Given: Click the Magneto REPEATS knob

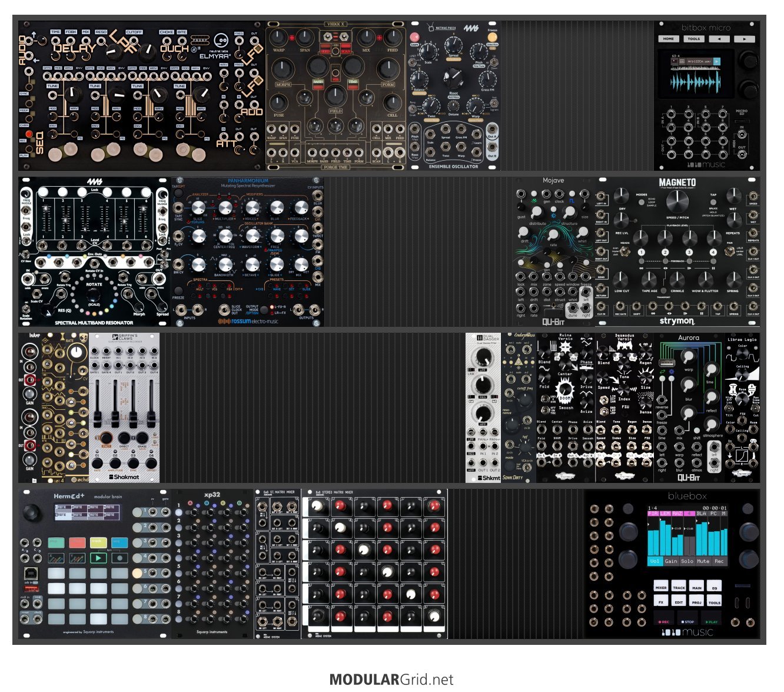Looking at the screenshot, I should click(733, 220).
